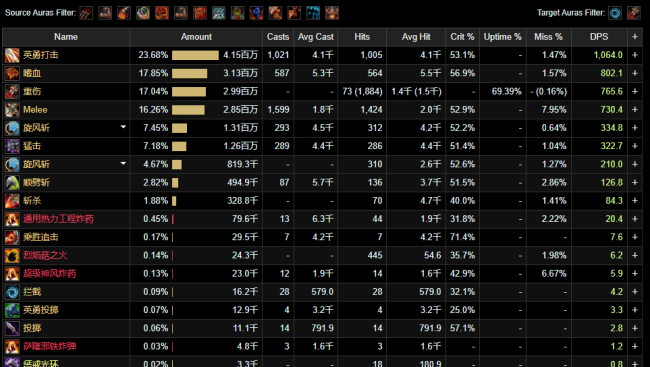Sort table by Casts column
Viewport: 650px width, 367px height.
(278, 37)
